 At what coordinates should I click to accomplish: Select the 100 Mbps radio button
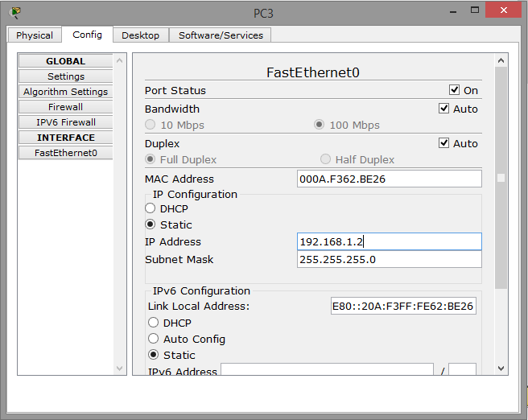point(319,125)
